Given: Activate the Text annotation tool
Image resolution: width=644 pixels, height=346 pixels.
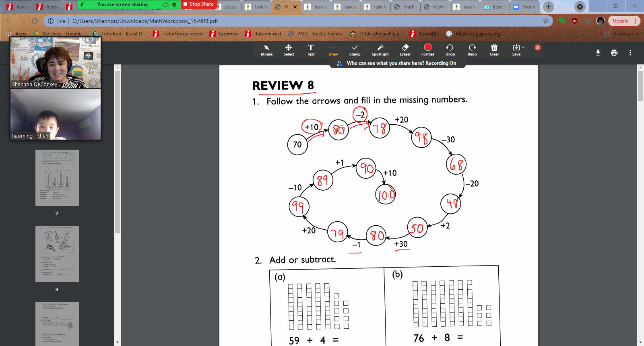Looking at the screenshot, I should point(311,50).
